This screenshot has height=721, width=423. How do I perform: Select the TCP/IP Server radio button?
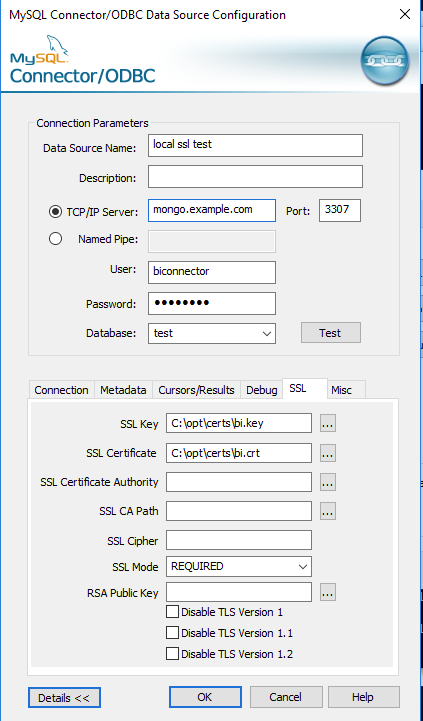coord(56,212)
